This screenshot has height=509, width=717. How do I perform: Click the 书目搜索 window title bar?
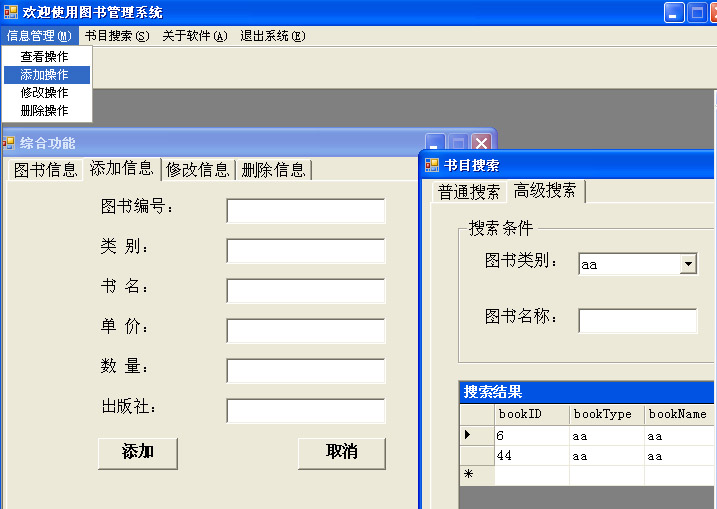(567, 165)
